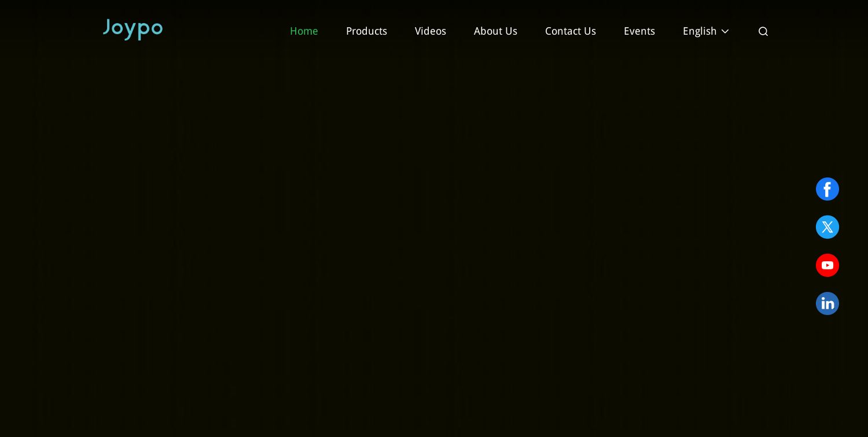Select the Home nav item

304,31
